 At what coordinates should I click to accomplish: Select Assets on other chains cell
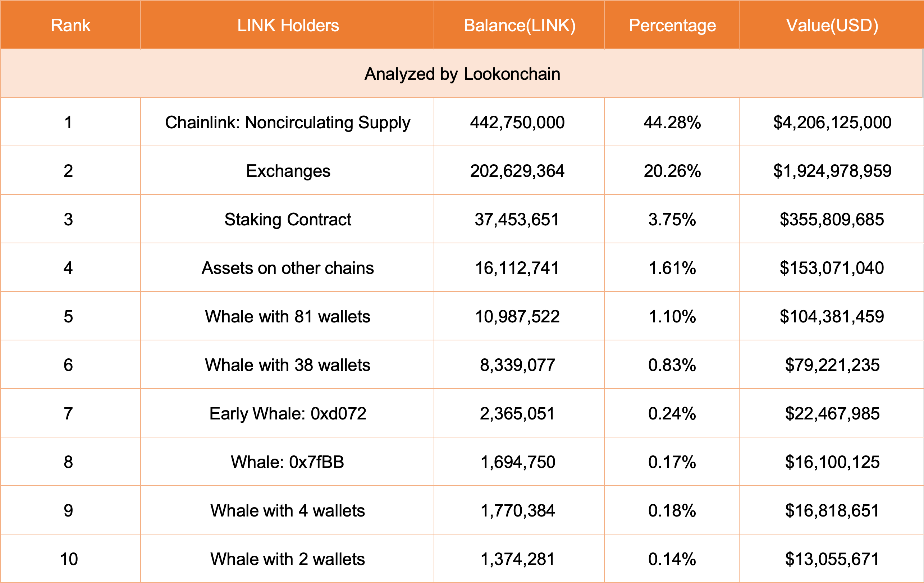pos(287,268)
